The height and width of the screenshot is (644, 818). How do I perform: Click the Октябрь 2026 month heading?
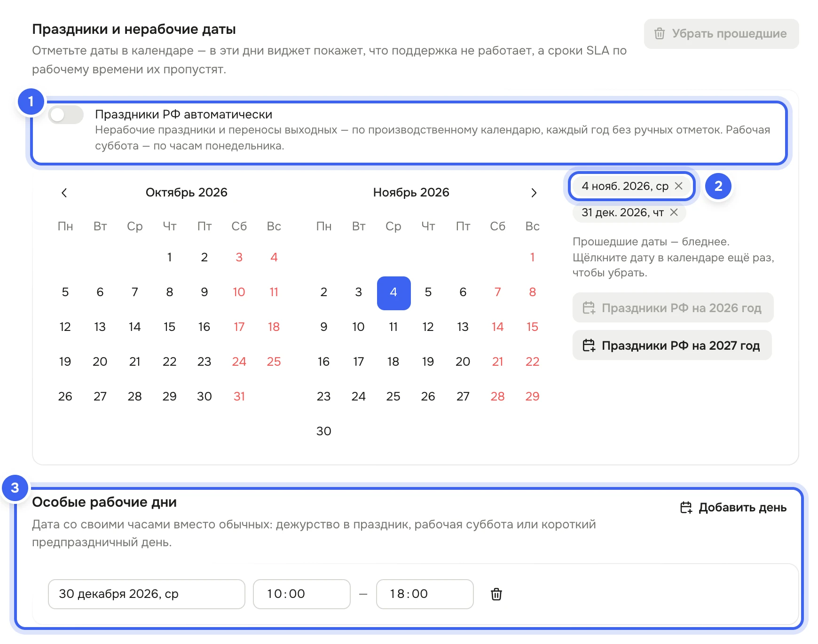[187, 193]
